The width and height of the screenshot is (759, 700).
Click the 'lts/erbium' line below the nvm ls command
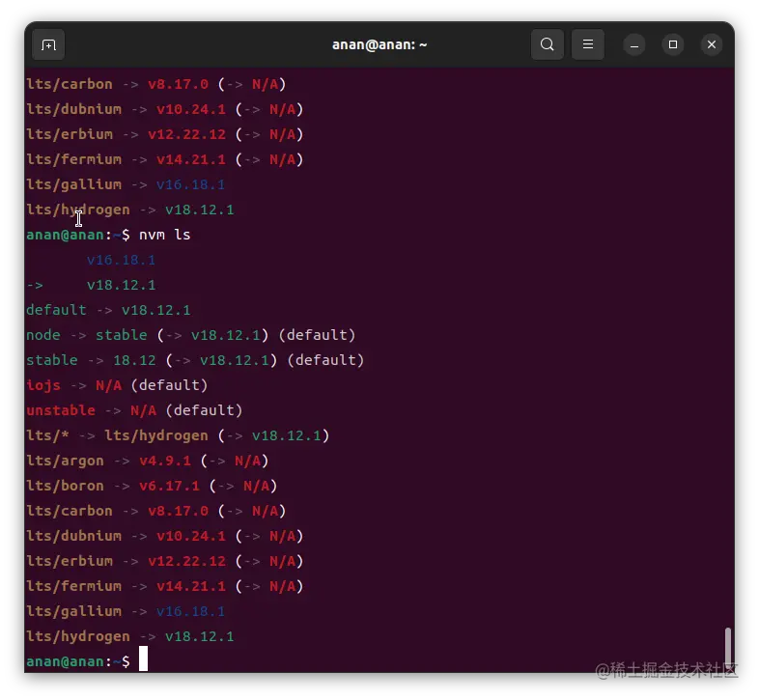(164, 562)
